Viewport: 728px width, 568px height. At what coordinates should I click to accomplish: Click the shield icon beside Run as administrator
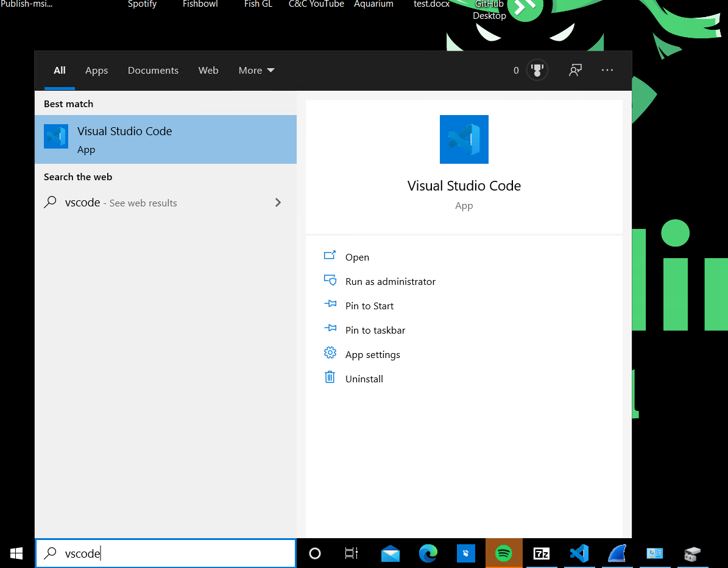(x=330, y=280)
